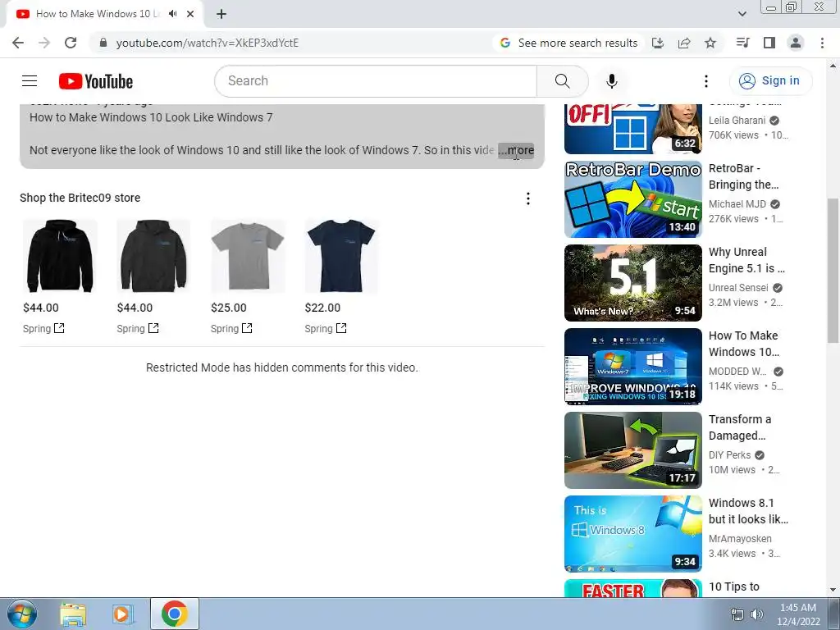Focus the YouTube search field
The height and width of the screenshot is (630, 840).
[x=376, y=81]
